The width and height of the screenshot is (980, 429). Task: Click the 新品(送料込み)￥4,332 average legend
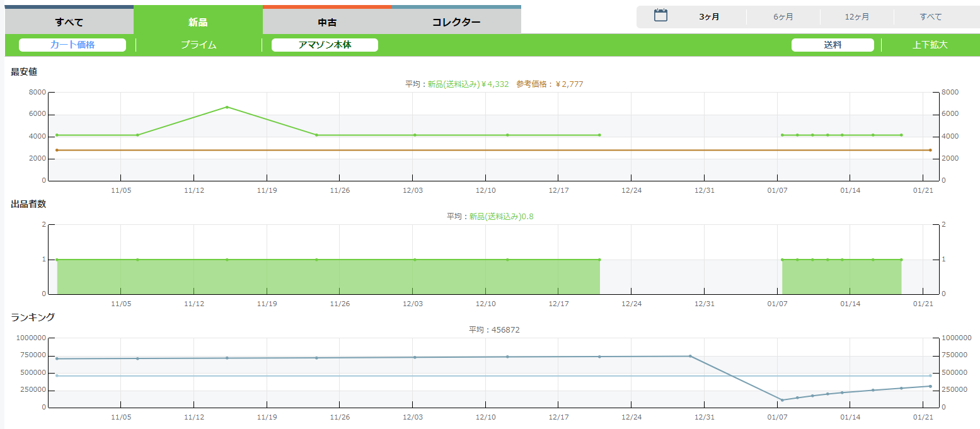[468, 84]
